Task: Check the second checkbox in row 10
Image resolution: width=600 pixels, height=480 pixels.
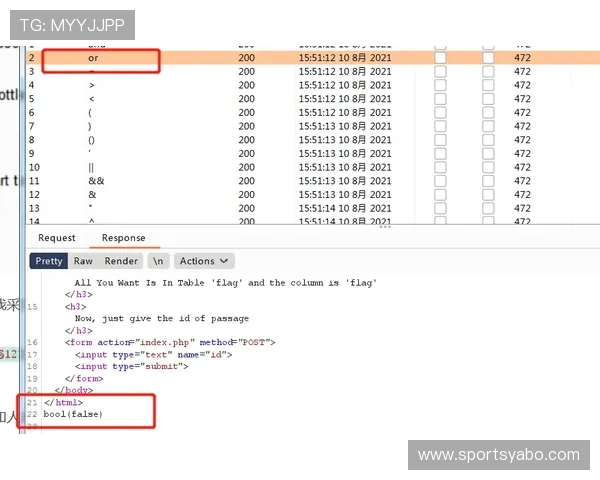Action: (488, 167)
